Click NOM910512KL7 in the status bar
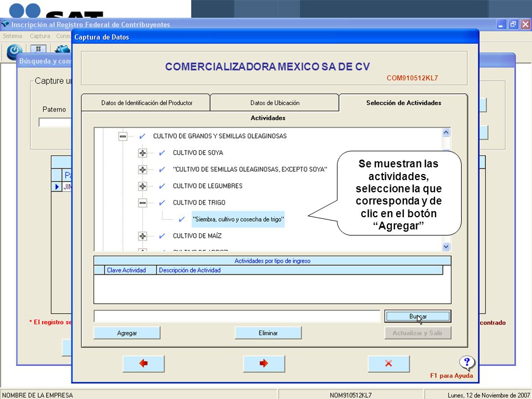 (350, 395)
